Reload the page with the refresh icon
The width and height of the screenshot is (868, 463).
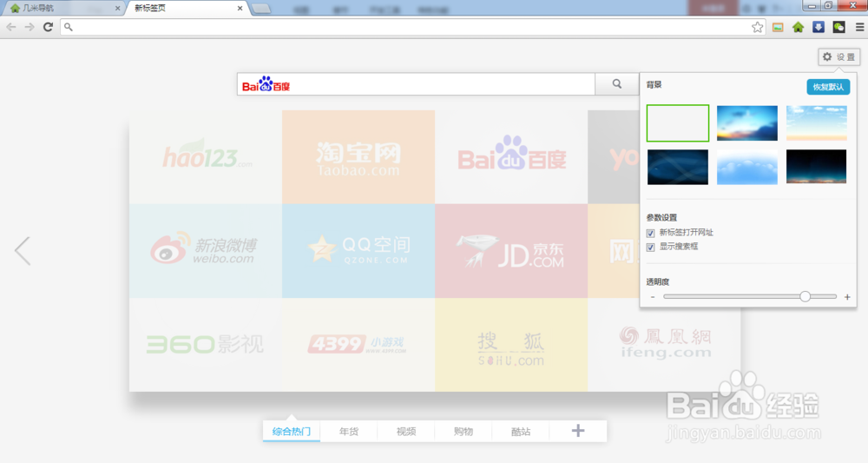[x=48, y=27]
